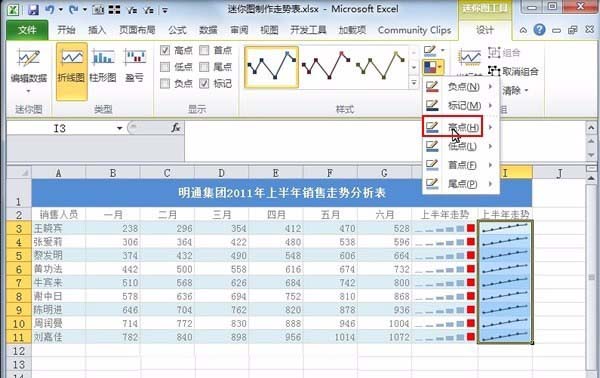This screenshot has width=600, height=378.
Task: Click the Axis sparkline icon in the Group section
Action: [x=470, y=59]
